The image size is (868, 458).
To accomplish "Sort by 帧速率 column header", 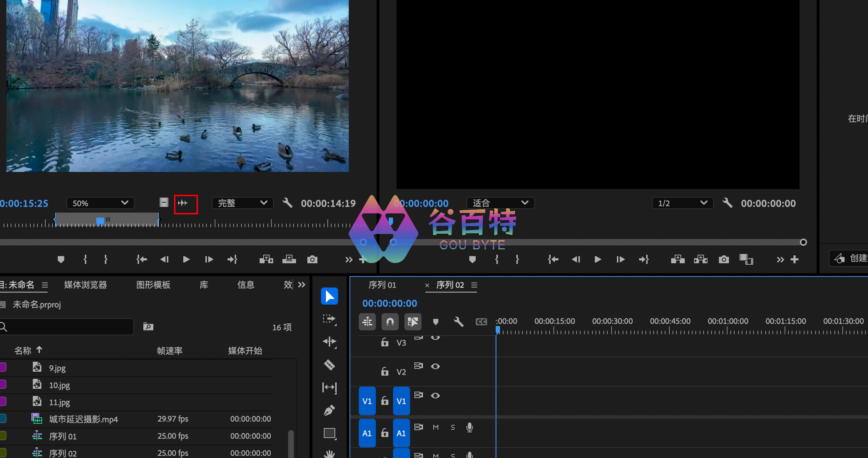I will [170, 351].
